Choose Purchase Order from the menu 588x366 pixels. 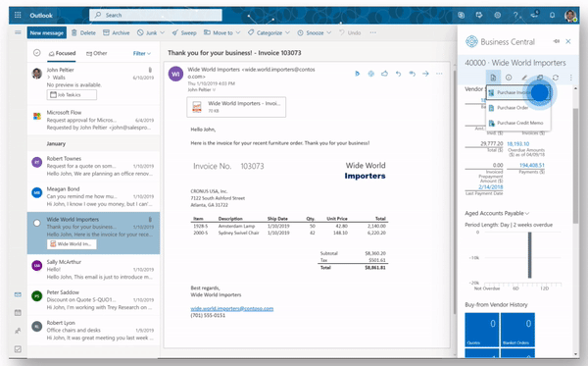coord(518,108)
